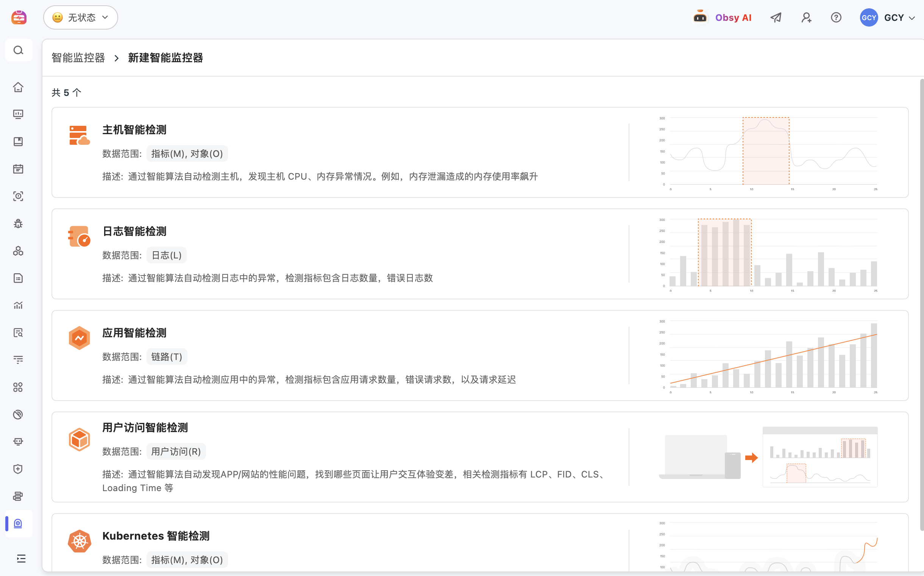This screenshot has width=924, height=576.
Task: Open the bug icon in the sidebar
Action: click(18, 224)
